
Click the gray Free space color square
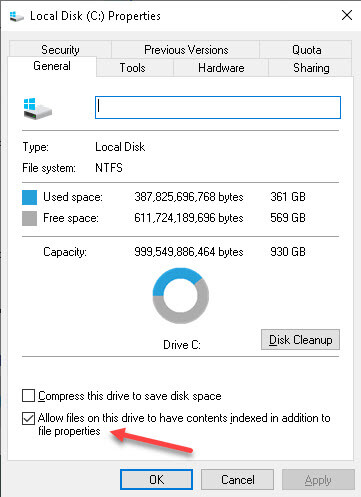(x=29, y=219)
